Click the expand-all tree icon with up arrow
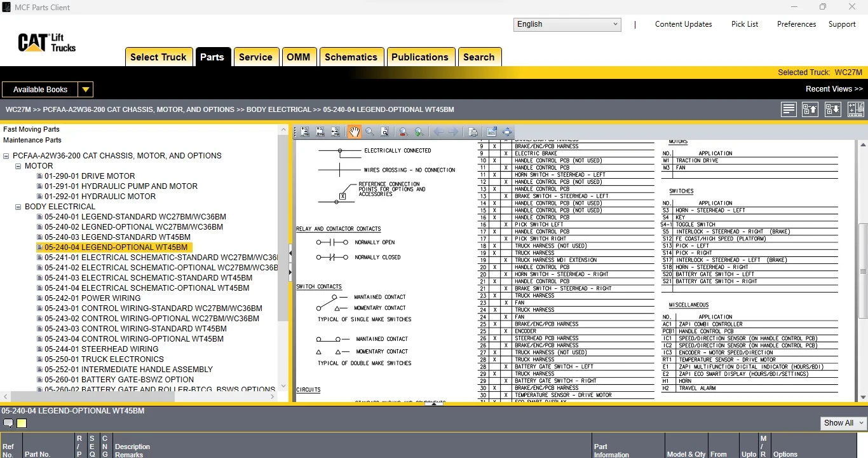This screenshot has width=868, height=458. pyautogui.click(x=810, y=109)
